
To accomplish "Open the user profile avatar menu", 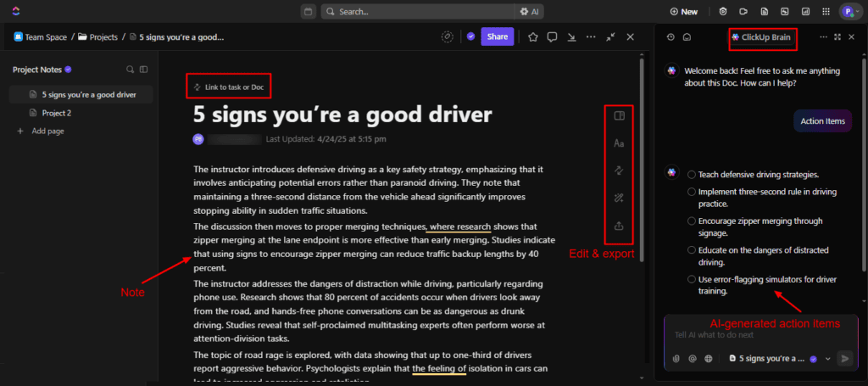I will 849,12.
